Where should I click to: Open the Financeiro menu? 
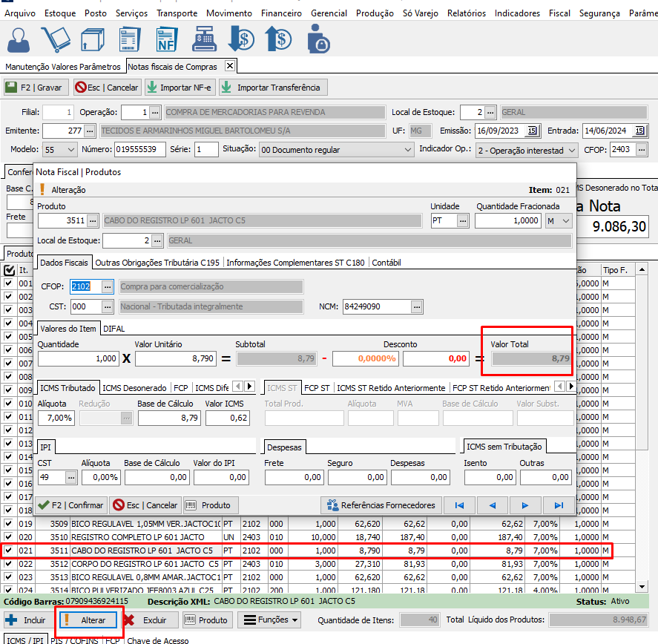click(x=281, y=13)
